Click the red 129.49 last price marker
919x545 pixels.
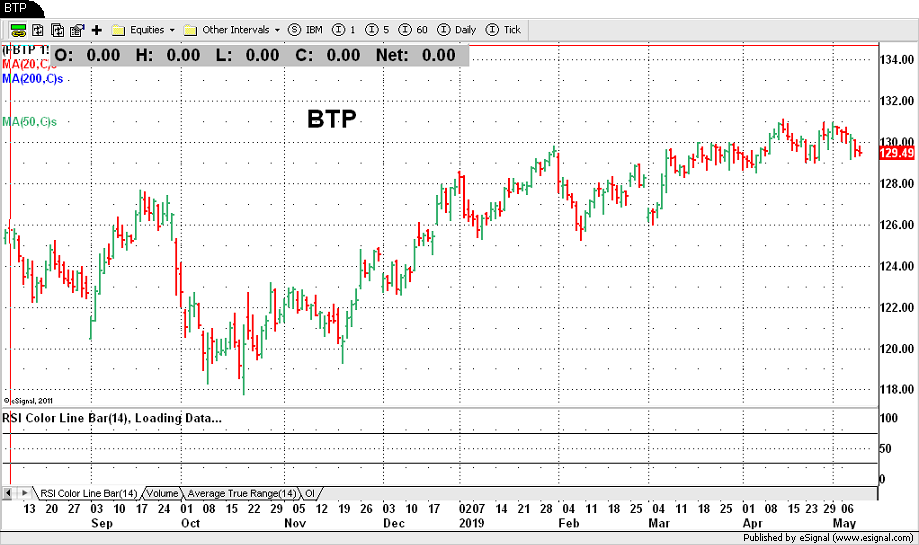897,154
